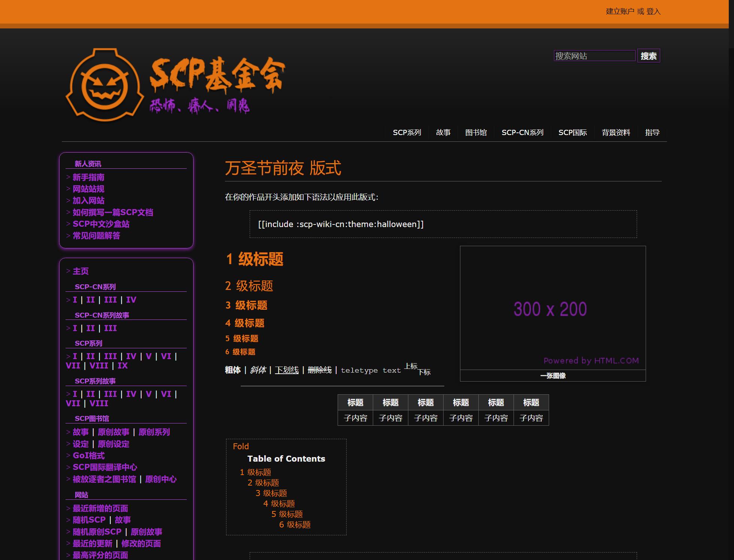Open 随机SCP random page link
Screen dimensions: 734x560
(x=89, y=520)
